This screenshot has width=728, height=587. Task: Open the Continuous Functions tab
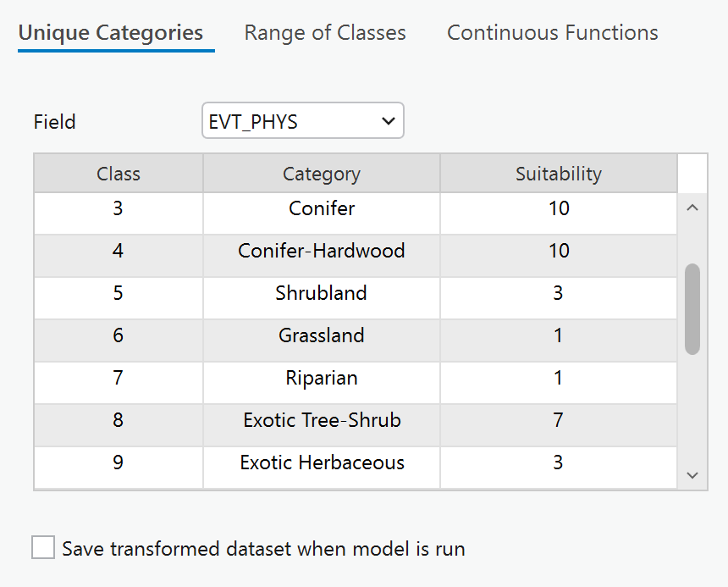click(x=553, y=33)
